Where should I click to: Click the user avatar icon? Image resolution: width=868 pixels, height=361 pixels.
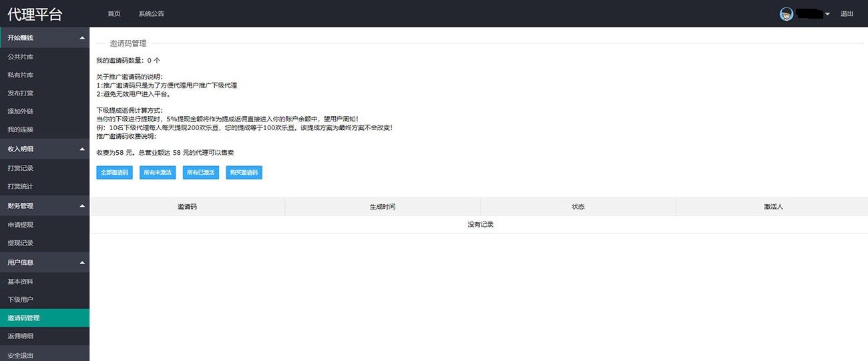tap(787, 14)
